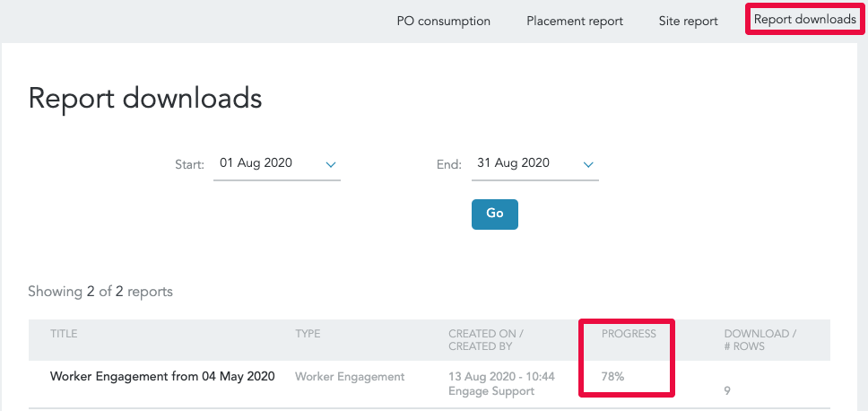Click the blue Go button
The height and width of the screenshot is (411, 868).
tap(495, 214)
